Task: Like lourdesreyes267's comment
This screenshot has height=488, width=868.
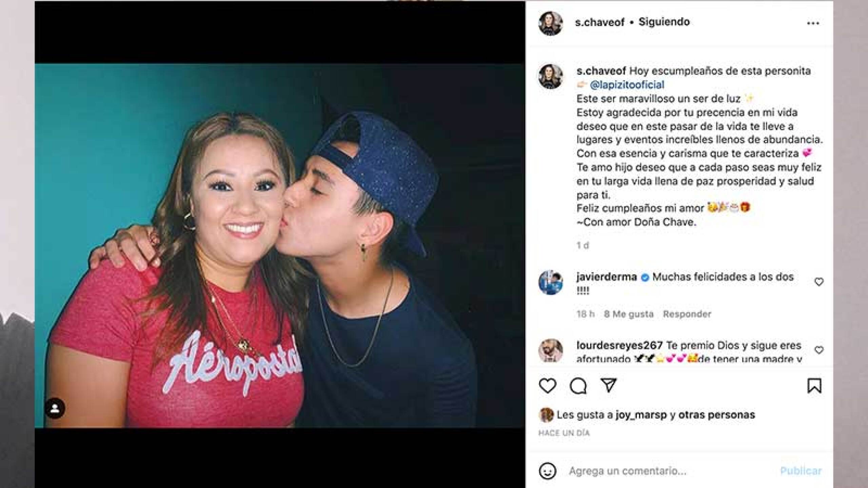Action: point(819,350)
